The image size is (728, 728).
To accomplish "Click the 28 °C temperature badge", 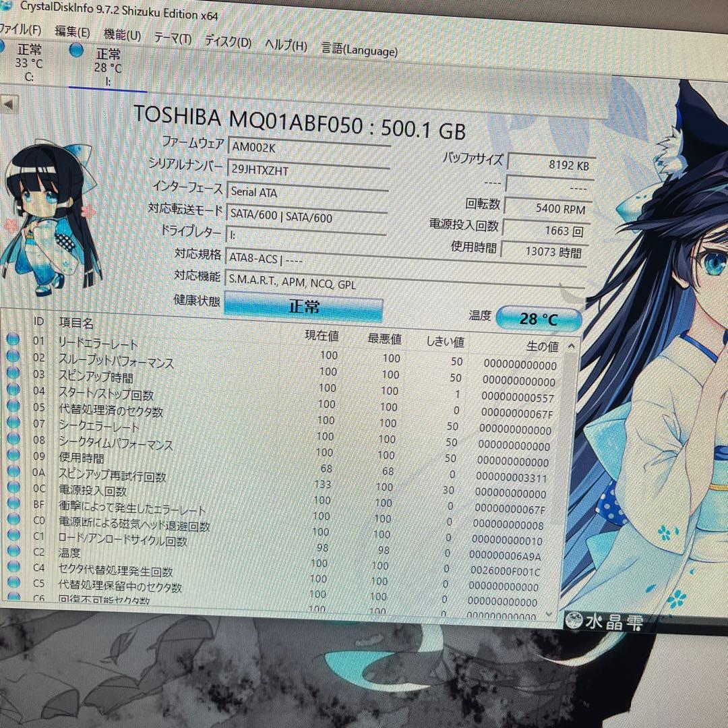I will (x=539, y=318).
